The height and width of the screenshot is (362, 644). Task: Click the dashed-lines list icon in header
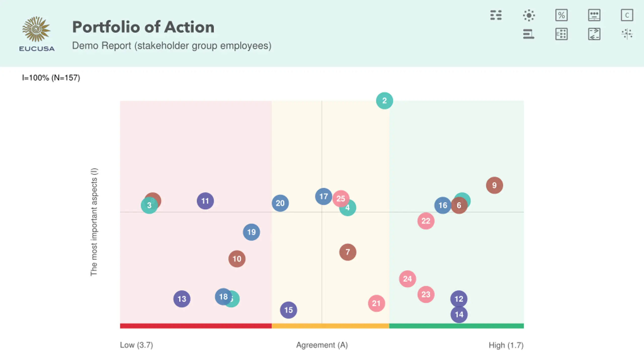(496, 15)
